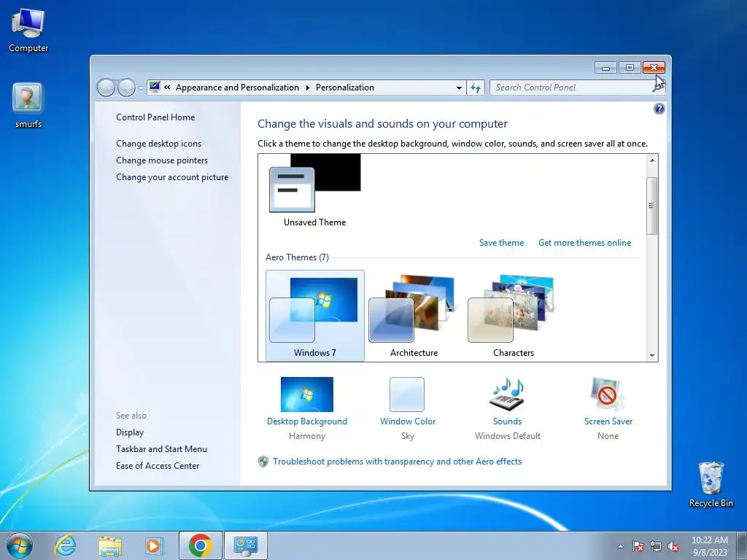747x560 pixels.
Task: Click the Control Panel taskbar button
Action: coord(246,545)
